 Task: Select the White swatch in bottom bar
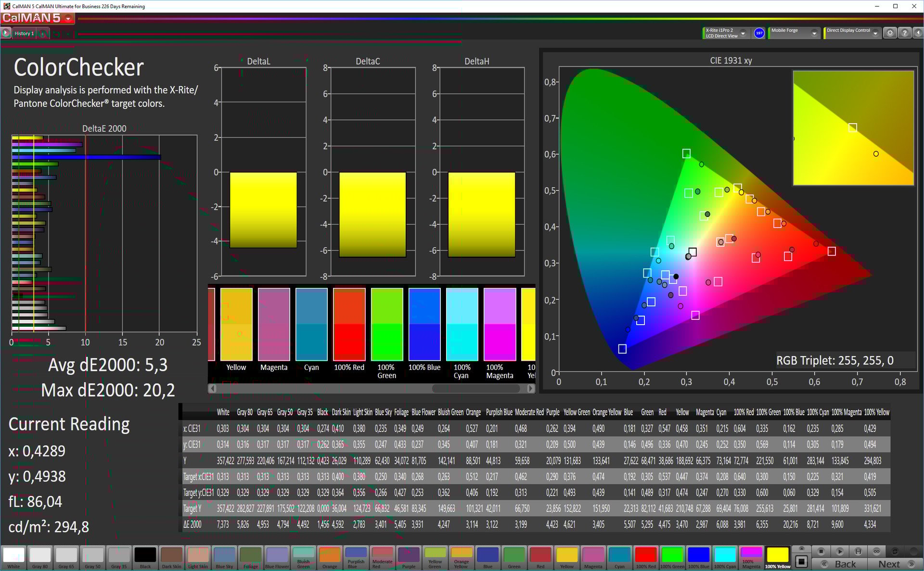14,558
